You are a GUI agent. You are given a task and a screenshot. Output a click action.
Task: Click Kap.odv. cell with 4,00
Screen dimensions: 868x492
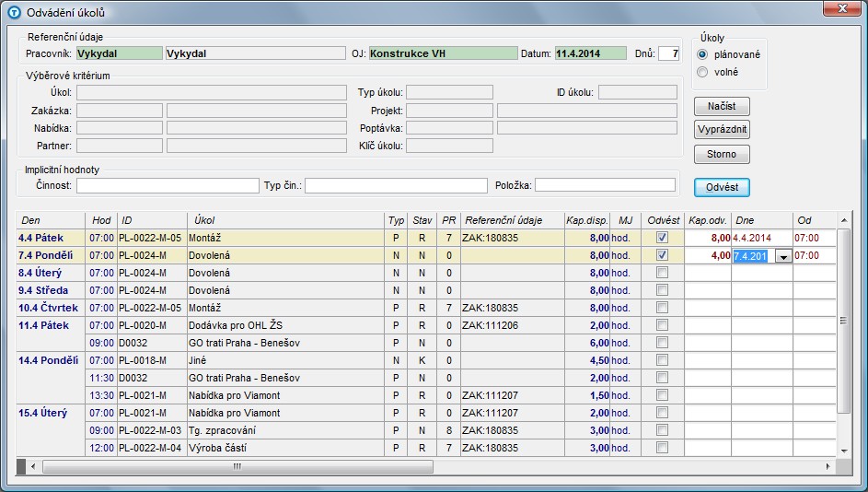point(708,255)
